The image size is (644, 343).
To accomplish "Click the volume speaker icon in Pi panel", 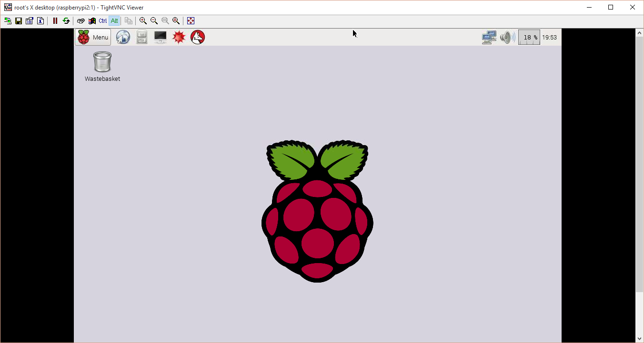I will coord(508,38).
